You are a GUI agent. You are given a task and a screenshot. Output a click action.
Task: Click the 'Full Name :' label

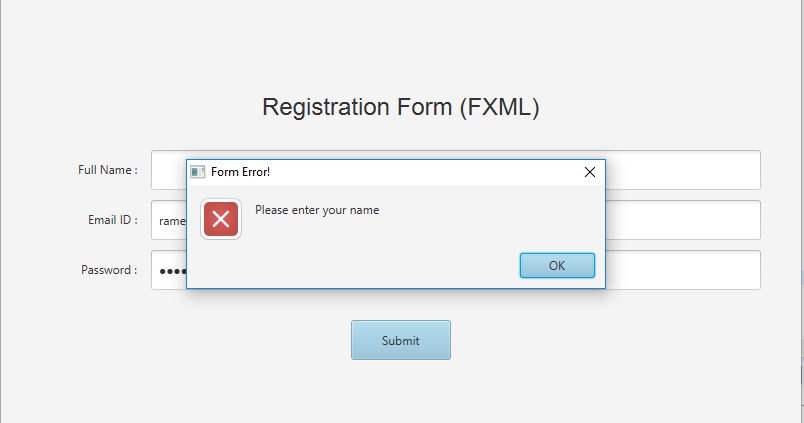[x=107, y=170]
